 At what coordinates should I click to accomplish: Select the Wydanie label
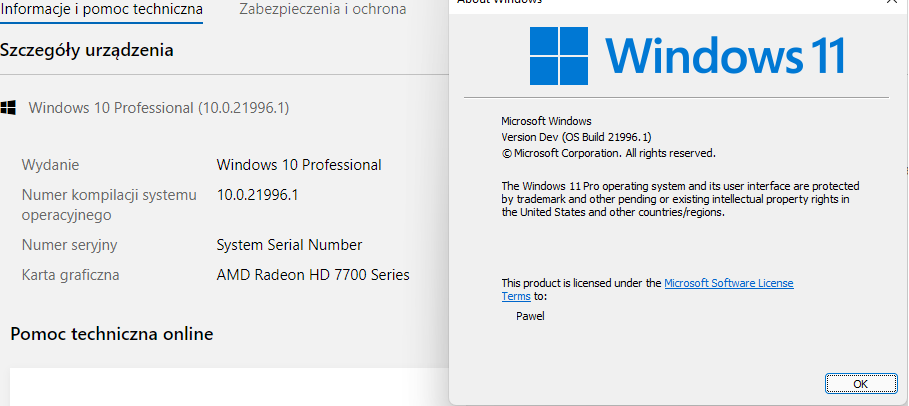50,165
